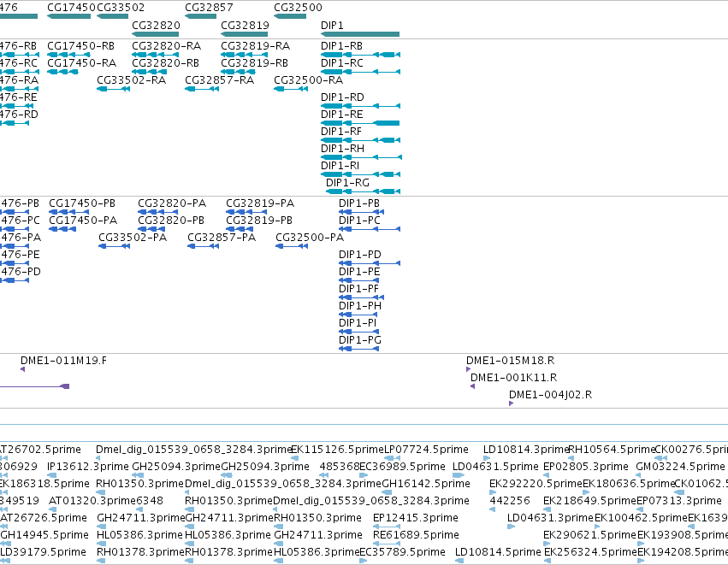Click the CG32819-RA transcript label
Screen dimensions: 728x565
[256, 46]
